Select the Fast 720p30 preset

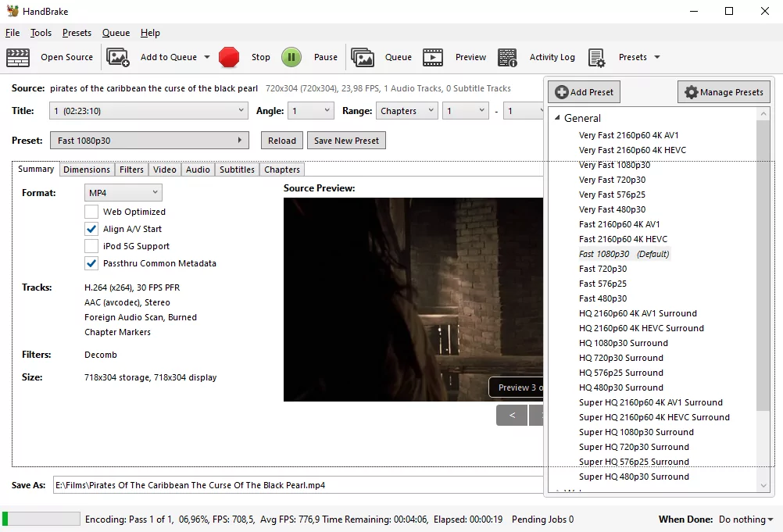pyautogui.click(x=602, y=269)
